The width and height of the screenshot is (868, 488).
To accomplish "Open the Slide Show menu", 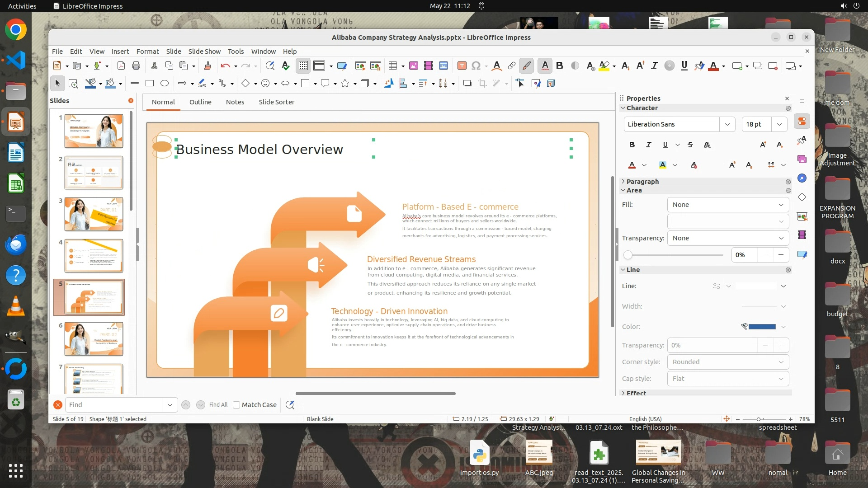I will coord(204,51).
